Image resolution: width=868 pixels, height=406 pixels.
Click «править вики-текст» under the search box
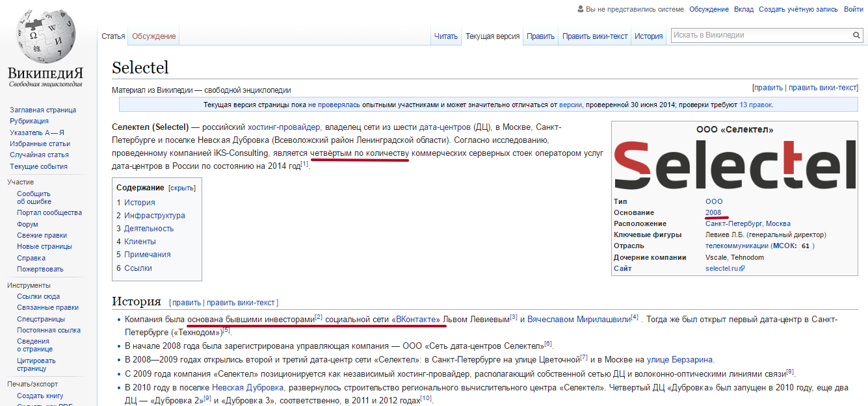(823, 87)
